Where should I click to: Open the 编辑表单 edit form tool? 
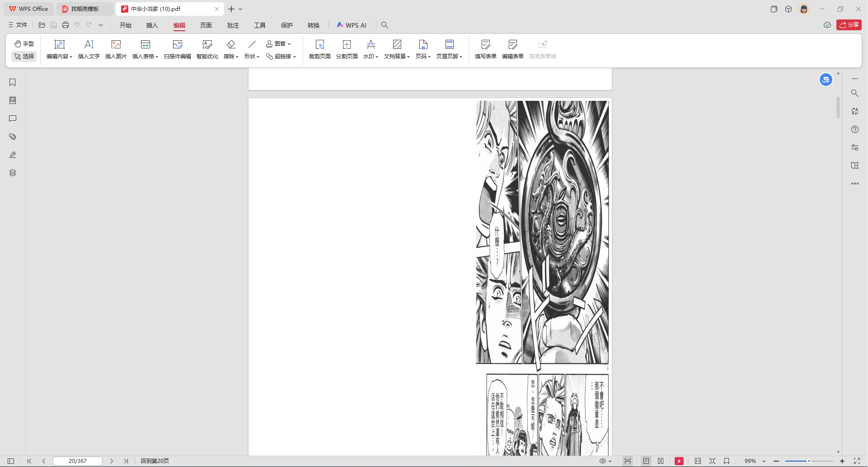[513, 49]
